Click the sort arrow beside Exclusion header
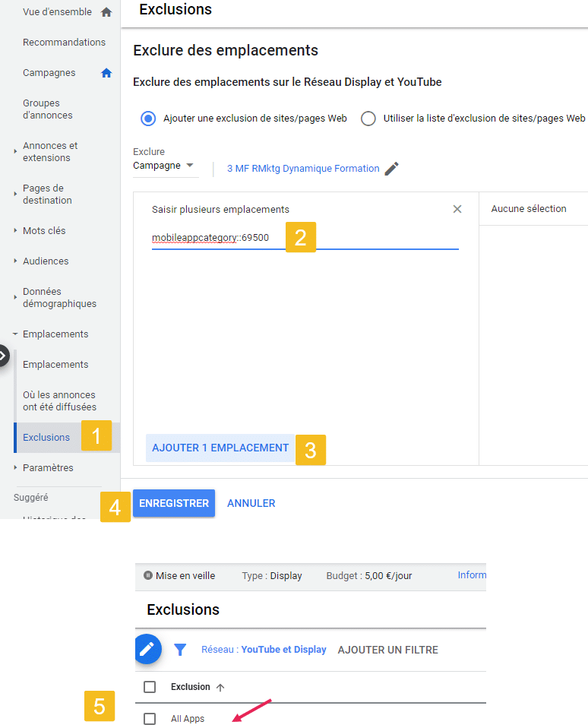The height and width of the screenshot is (728, 588). tap(220, 687)
